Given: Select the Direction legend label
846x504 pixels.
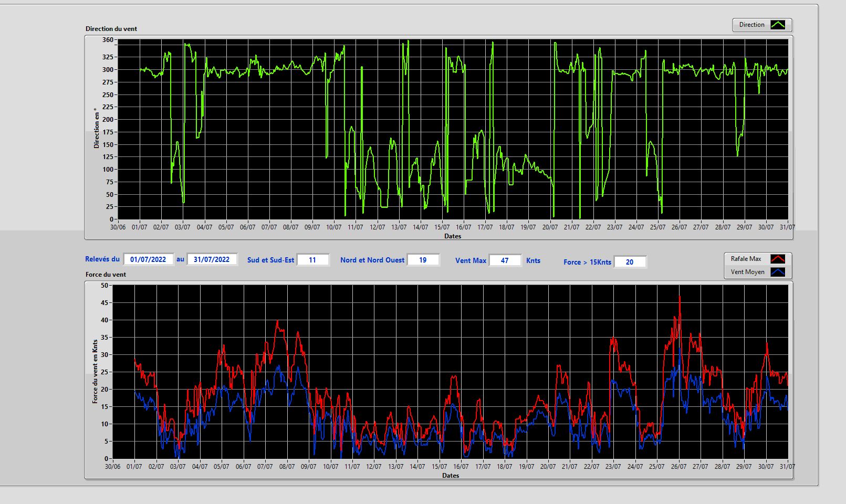Looking at the screenshot, I should (x=751, y=25).
